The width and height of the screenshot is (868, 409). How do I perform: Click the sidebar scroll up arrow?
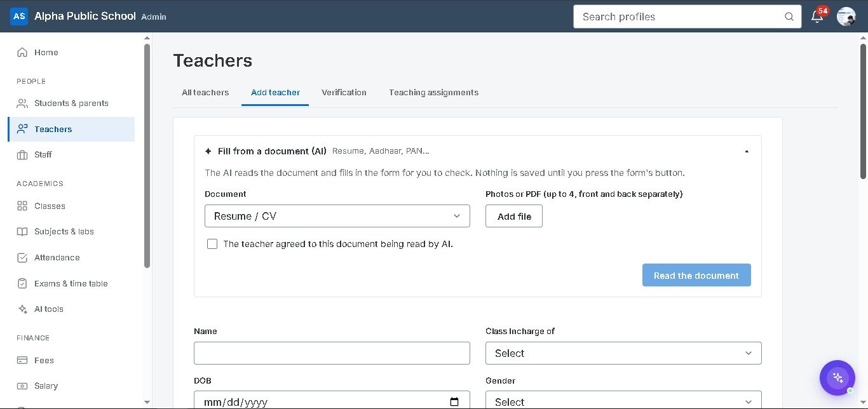147,38
